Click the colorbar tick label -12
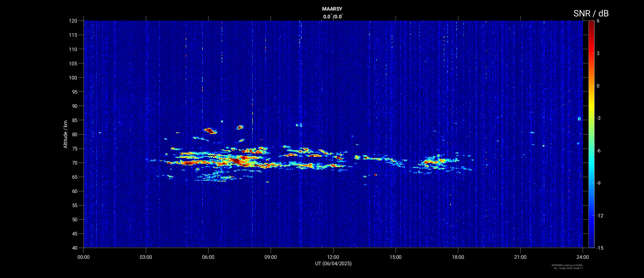 [x=600, y=215]
